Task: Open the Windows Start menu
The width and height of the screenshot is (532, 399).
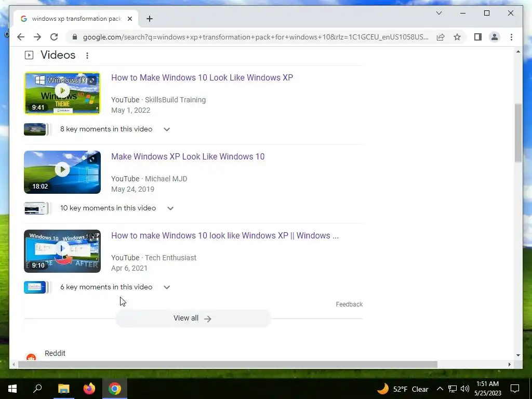Action: click(12, 389)
